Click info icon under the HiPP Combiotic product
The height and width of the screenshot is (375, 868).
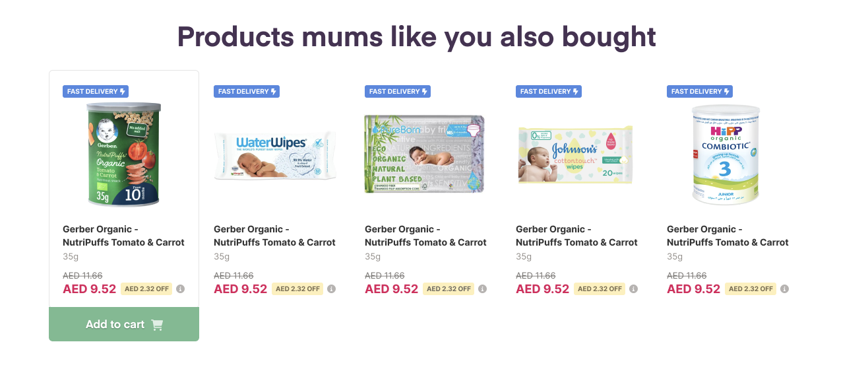(x=785, y=289)
